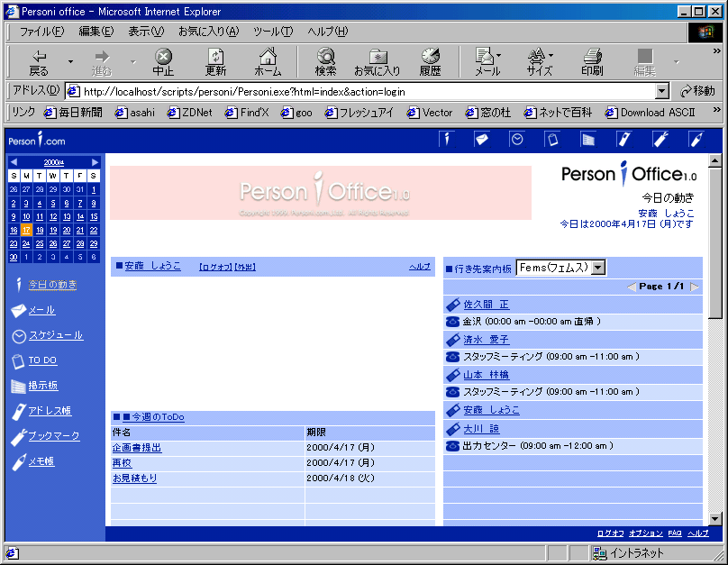Click the memo pad icon in top banner
The height and width of the screenshot is (565, 728).
tap(696, 139)
